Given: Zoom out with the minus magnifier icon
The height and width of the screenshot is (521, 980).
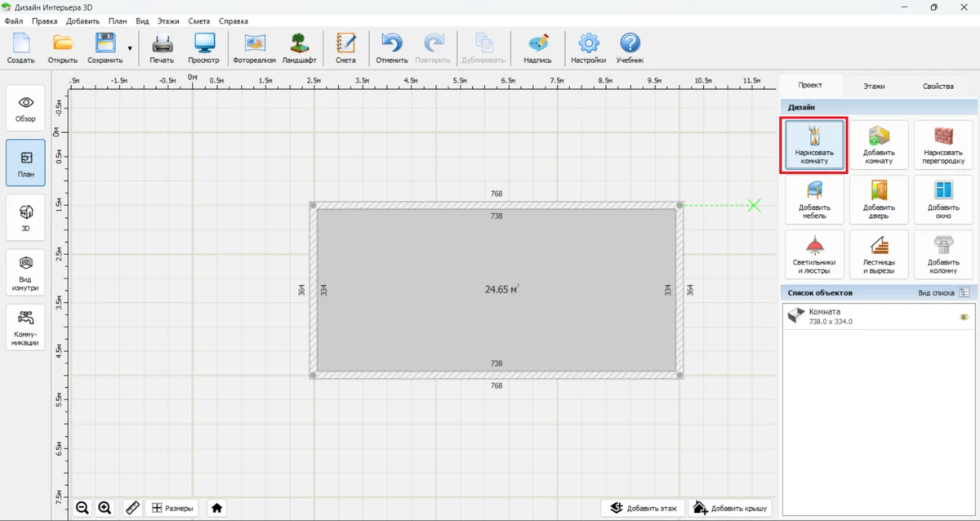Looking at the screenshot, I should tap(82, 508).
